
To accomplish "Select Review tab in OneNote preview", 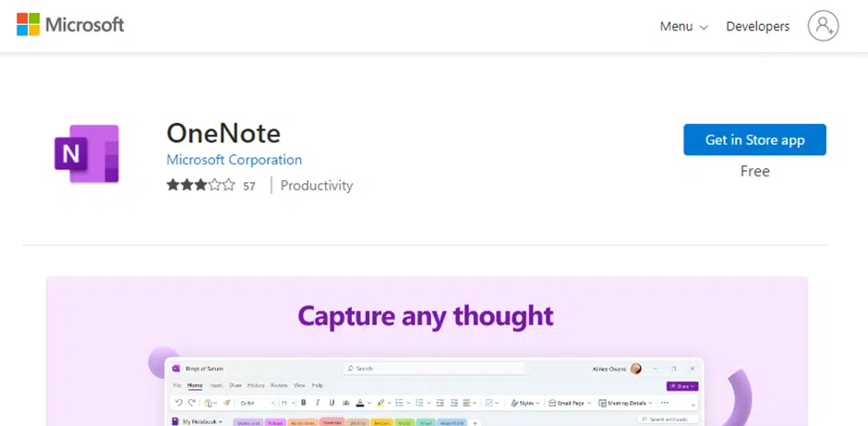I will [x=279, y=385].
